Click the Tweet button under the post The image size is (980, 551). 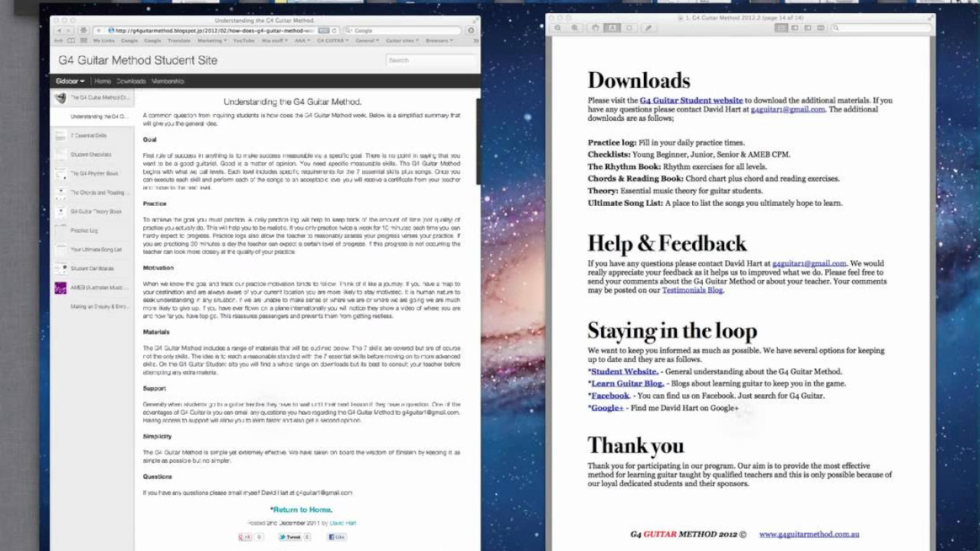(291, 537)
